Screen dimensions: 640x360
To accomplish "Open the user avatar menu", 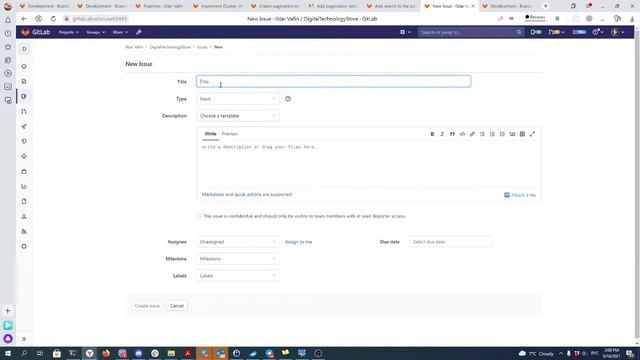I will coord(618,32).
